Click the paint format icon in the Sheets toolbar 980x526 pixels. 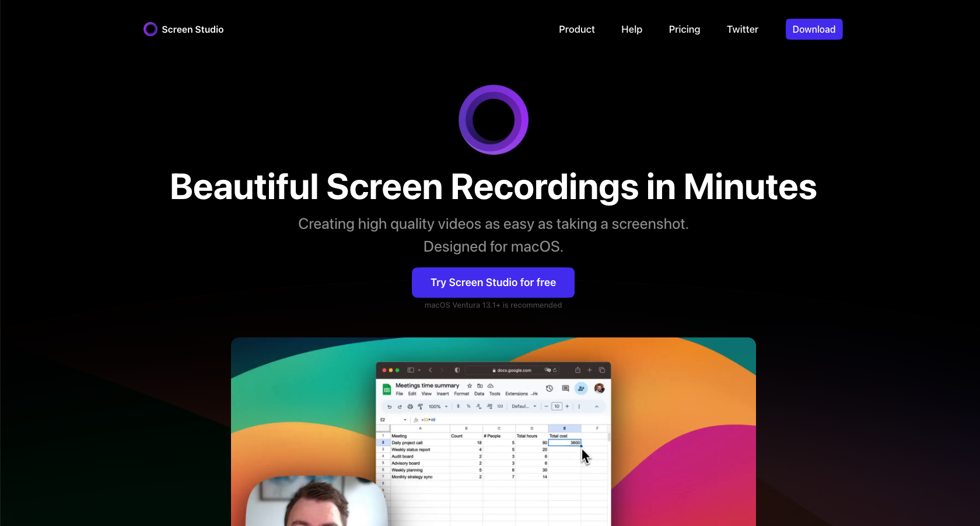coord(420,406)
